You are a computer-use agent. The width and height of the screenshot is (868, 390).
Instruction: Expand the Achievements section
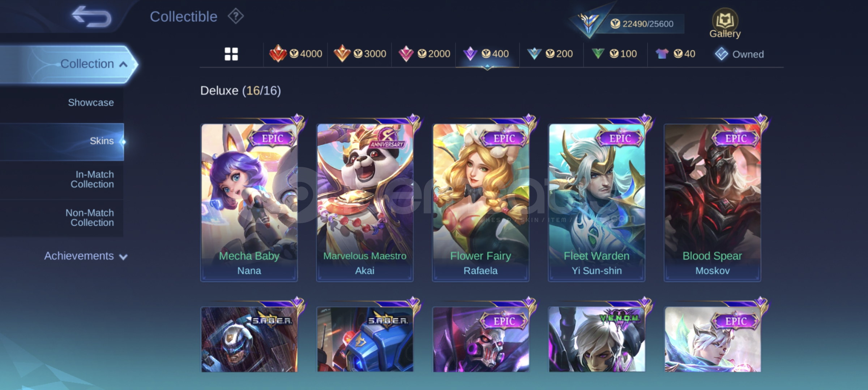click(86, 256)
